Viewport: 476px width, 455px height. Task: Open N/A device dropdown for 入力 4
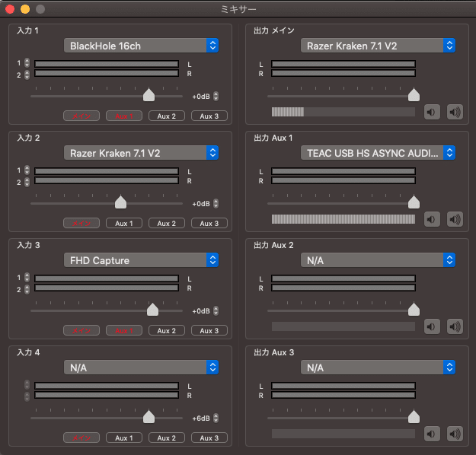coord(141,367)
